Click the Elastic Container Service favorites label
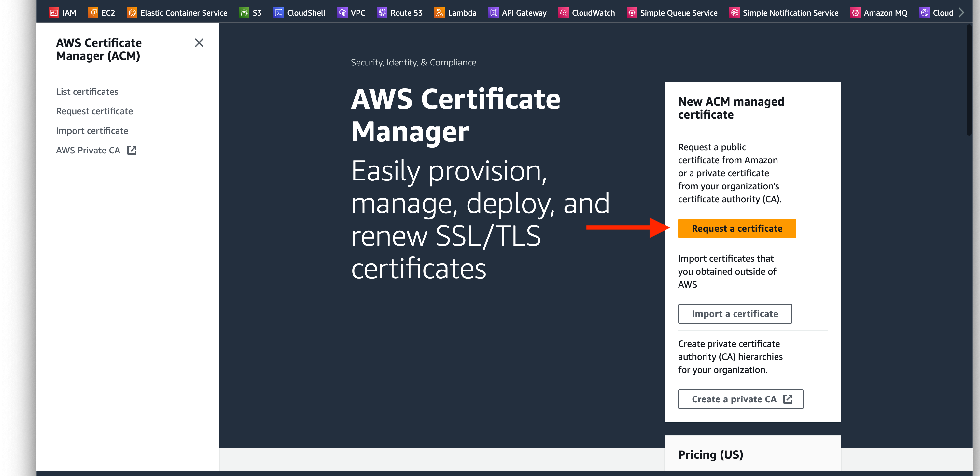Image resolution: width=980 pixels, height=476 pixels. click(184, 13)
